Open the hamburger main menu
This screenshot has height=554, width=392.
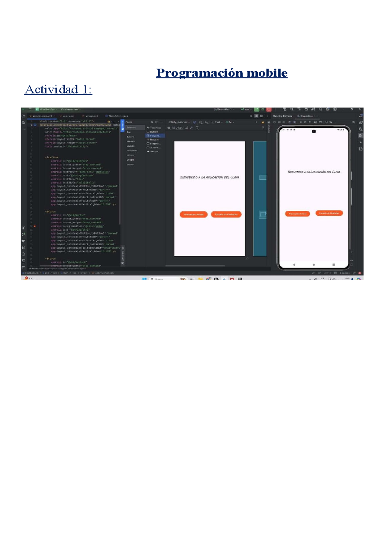(x=30, y=109)
